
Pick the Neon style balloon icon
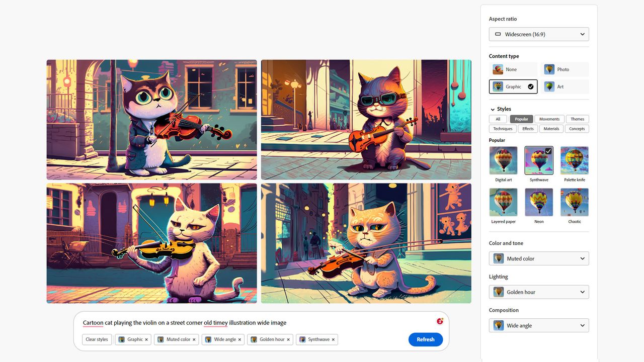pos(539,202)
